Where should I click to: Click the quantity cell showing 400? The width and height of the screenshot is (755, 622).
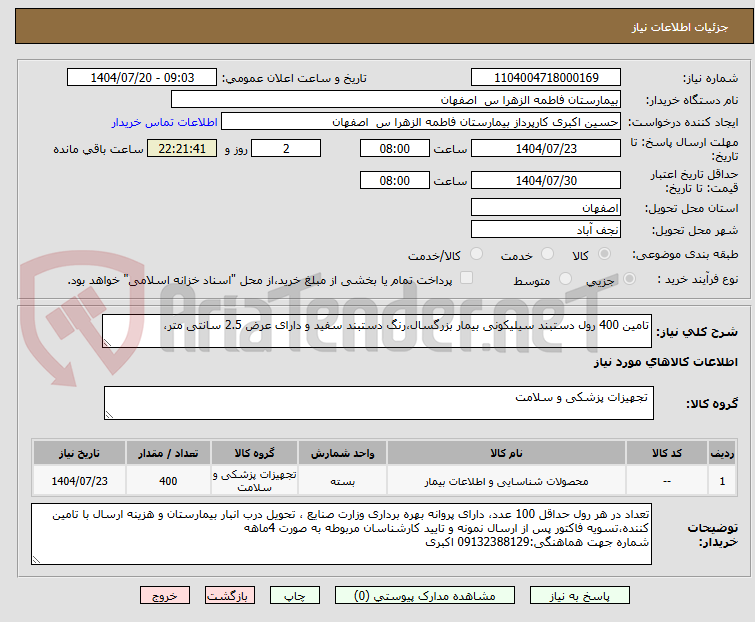168,481
